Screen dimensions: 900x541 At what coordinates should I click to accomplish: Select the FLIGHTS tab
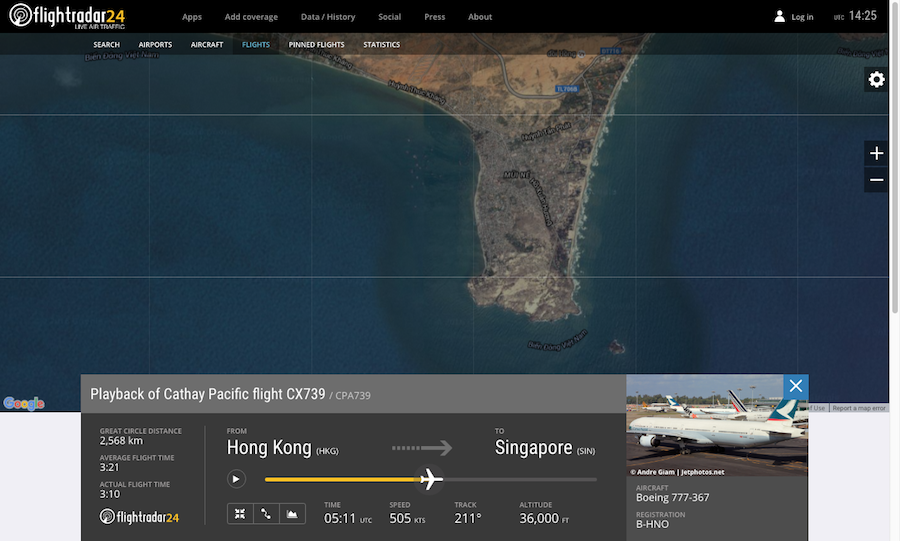point(256,45)
